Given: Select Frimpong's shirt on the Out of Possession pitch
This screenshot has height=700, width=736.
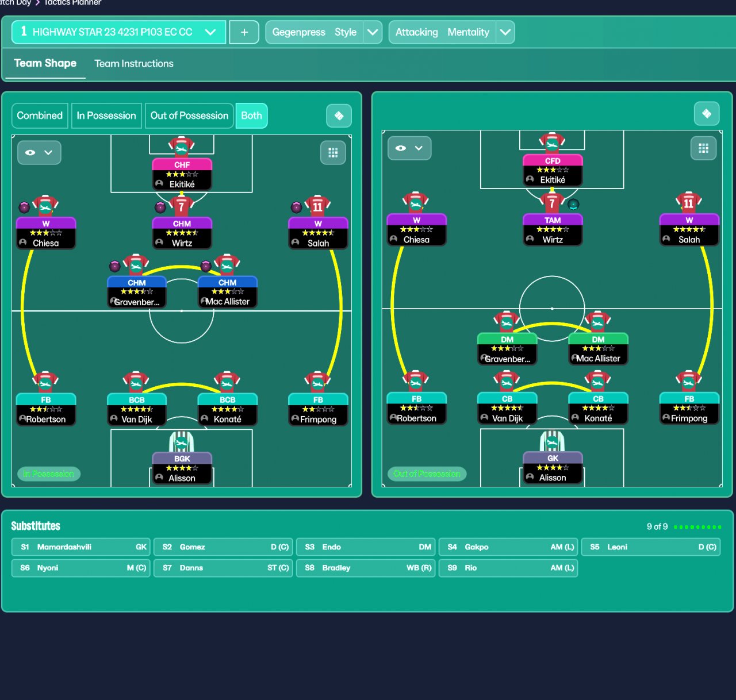Looking at the screenshot, I should point(689,381).
